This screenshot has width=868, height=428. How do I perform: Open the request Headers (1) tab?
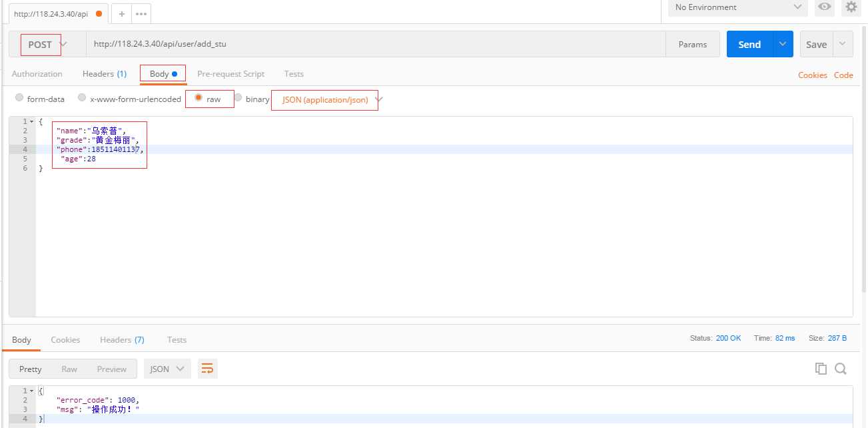coord(105,74)
